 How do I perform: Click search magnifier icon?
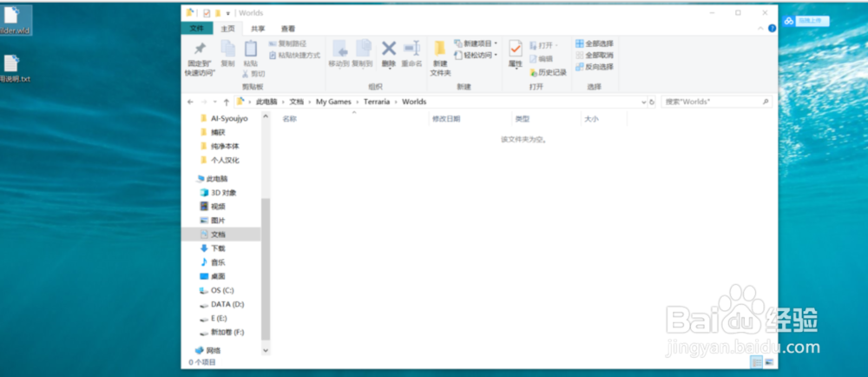point(766,102)
